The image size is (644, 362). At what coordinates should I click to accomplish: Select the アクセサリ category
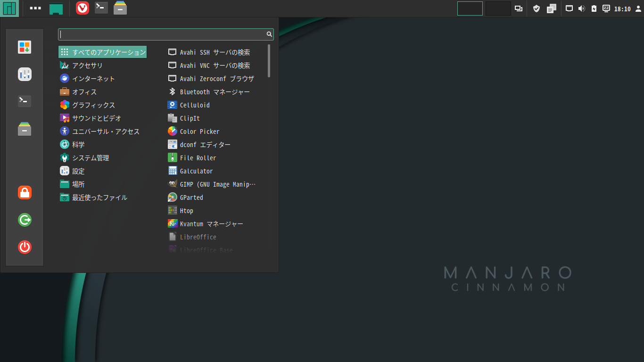102,66
